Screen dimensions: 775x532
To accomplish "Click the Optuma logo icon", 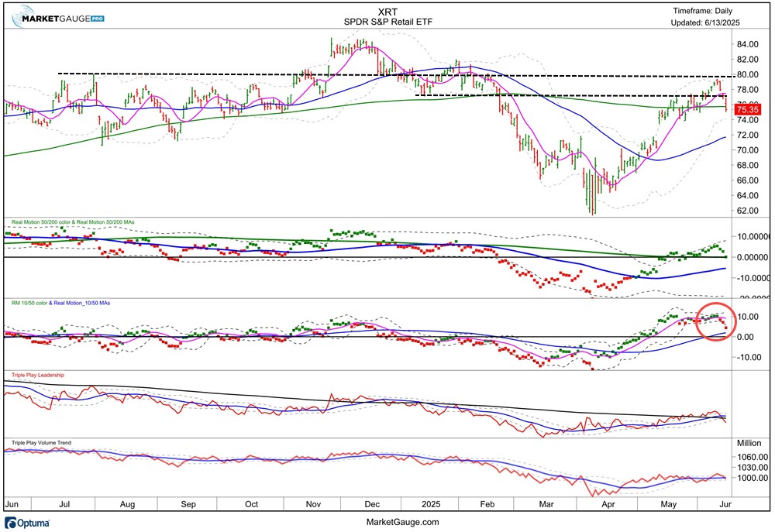I will [11, 523].
